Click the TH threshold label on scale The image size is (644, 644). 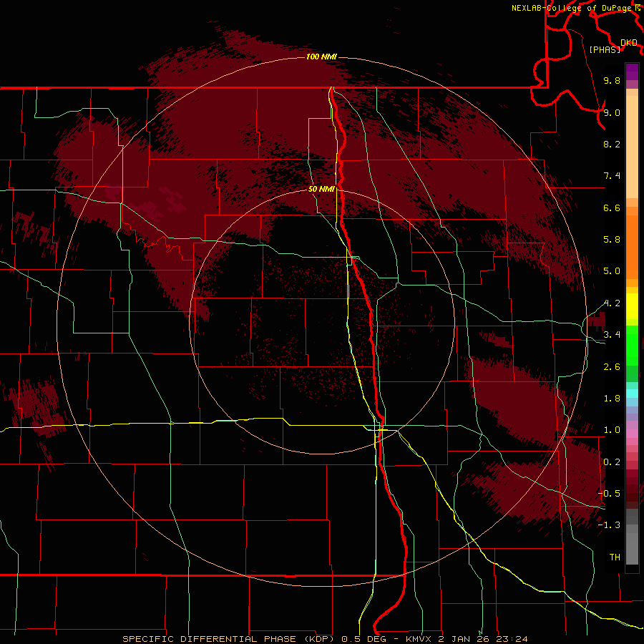coord(615,557)
